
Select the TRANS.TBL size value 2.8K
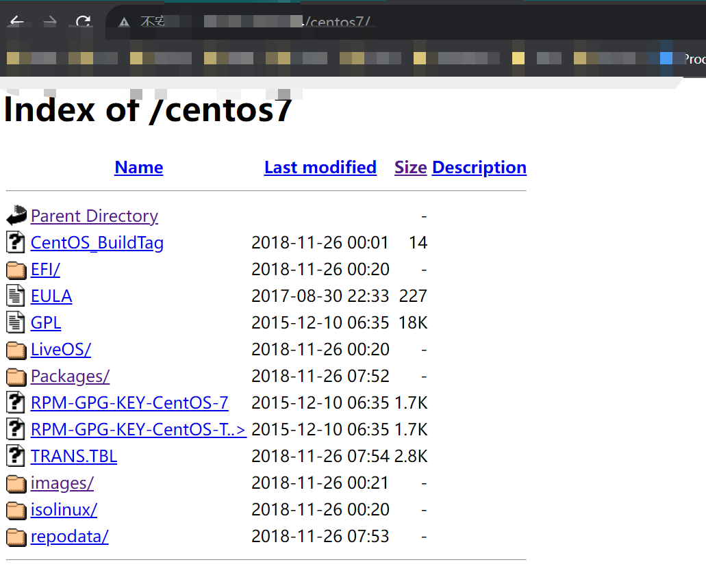[x=411, y=456]
